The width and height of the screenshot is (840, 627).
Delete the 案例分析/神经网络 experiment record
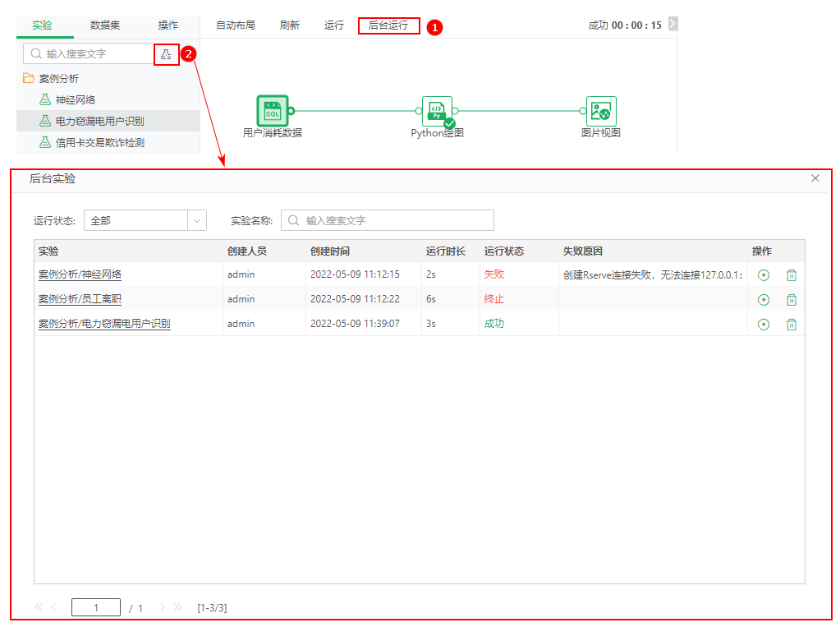pyautogui.click(x=792, y=275)
